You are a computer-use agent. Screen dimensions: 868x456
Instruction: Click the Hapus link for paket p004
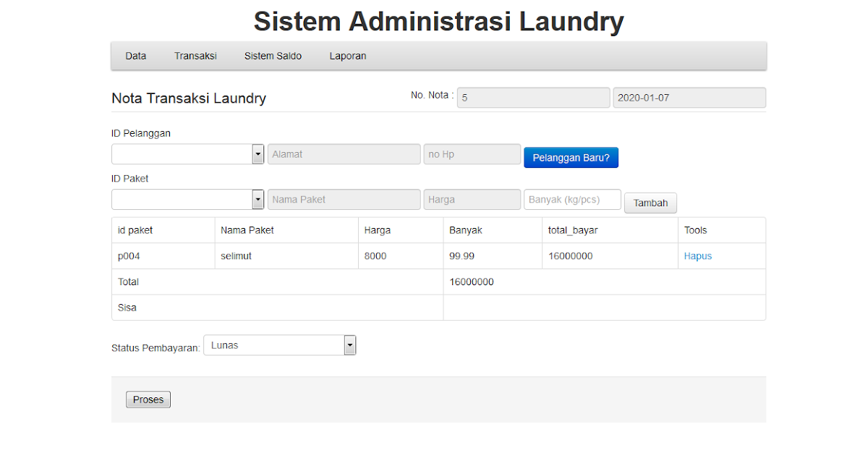tap(697, 256)
